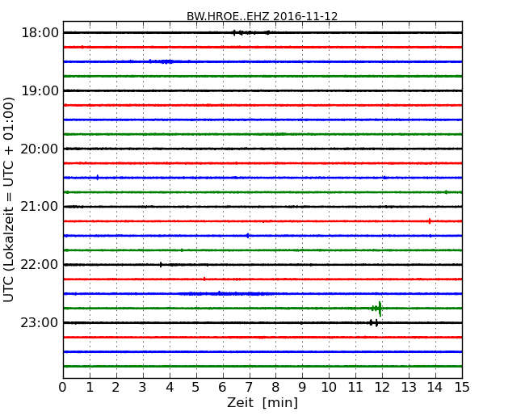Click x-axis tick label 0

(63, 388)
